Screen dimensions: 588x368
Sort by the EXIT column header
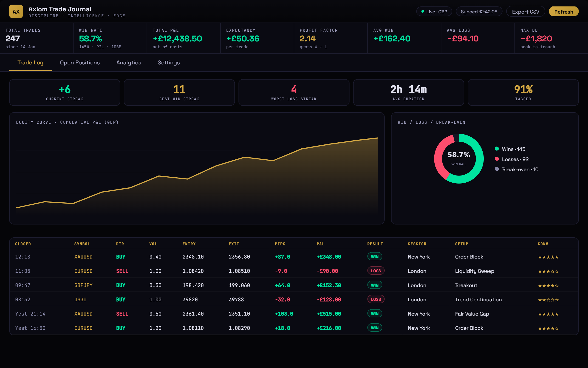coord(234,244)
